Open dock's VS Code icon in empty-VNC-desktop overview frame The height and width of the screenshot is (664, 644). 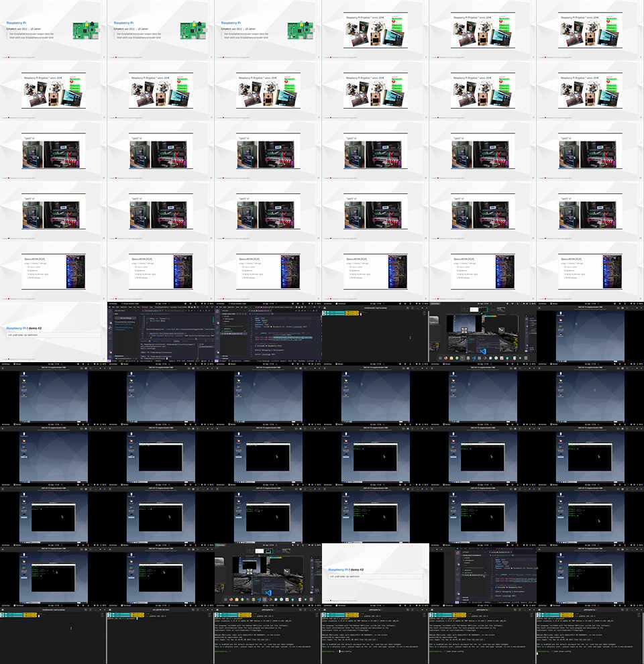pos(474,358)
